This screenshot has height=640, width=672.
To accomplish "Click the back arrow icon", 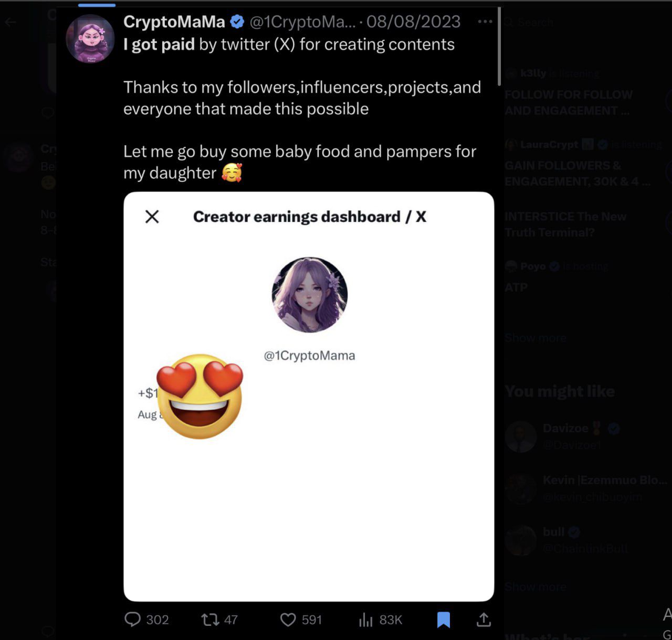I will [10, 22].
